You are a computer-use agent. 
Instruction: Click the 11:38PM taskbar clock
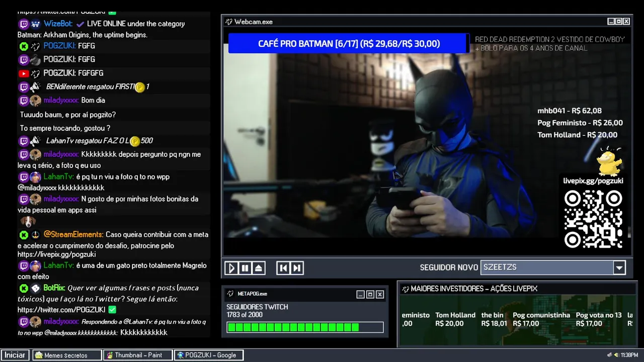(x=629, y=355)
